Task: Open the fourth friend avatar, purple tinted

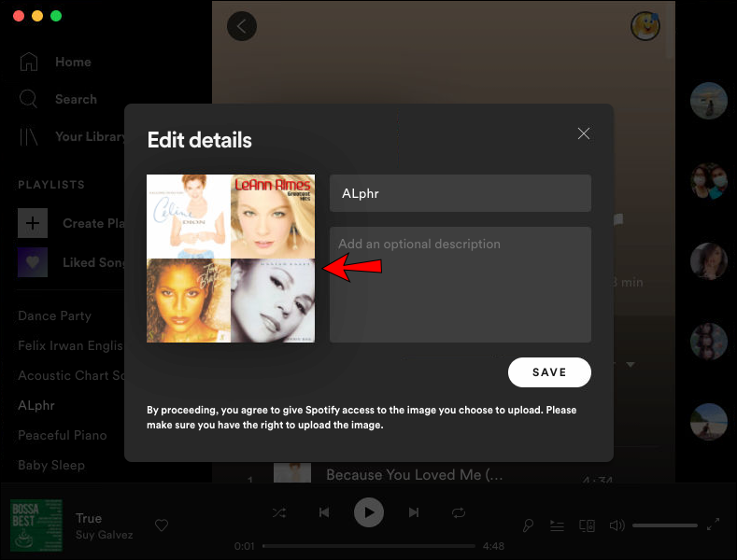Action: click(x=709, y=342)
